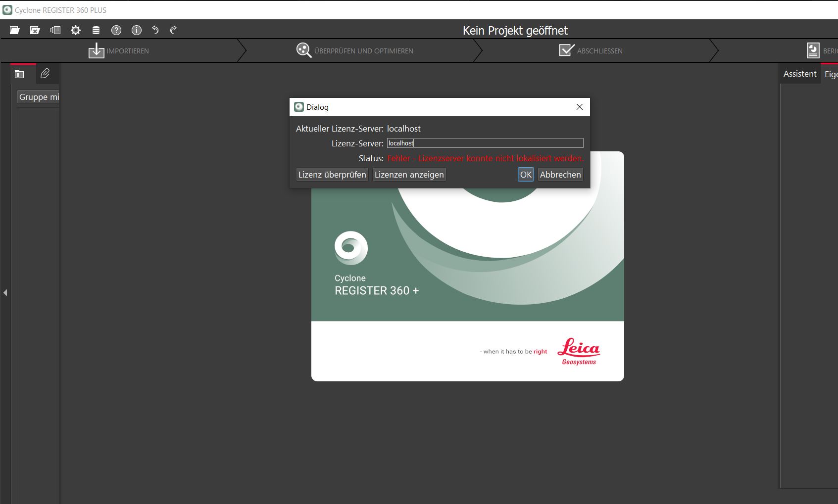Image resolution: width=838 pixels, height=504 pixels.
Task: Click the Dialog title bar app icon
Action: (x=299, y=107)
